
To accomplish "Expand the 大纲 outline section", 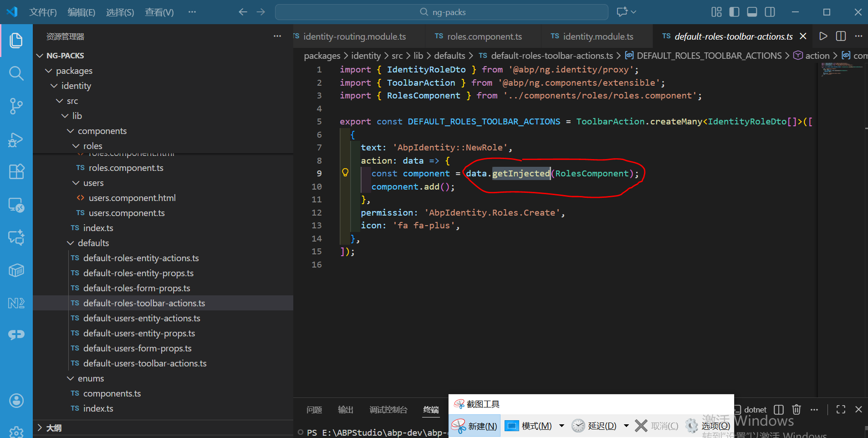I will coord(54,428).
